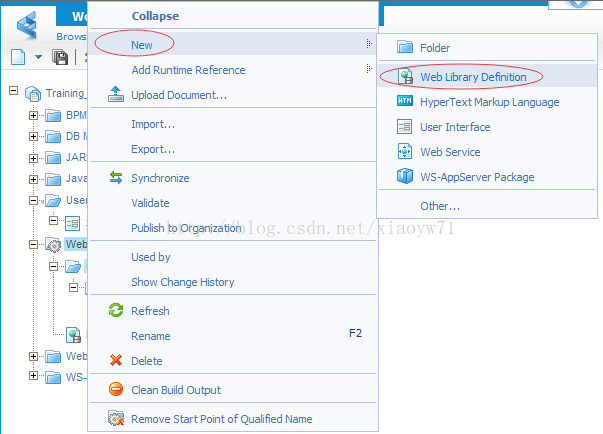This screenshot has width=603, height=434.
Task: Click the green Refresh icon
Action: pos(116,310)
